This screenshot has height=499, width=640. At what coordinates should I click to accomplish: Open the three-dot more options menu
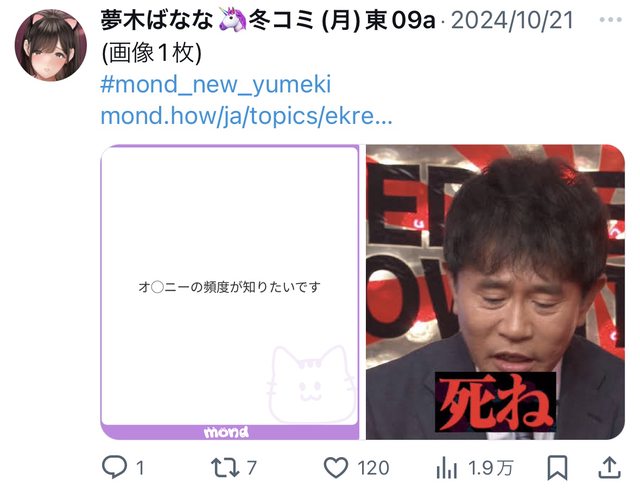[x=611, y=20]
